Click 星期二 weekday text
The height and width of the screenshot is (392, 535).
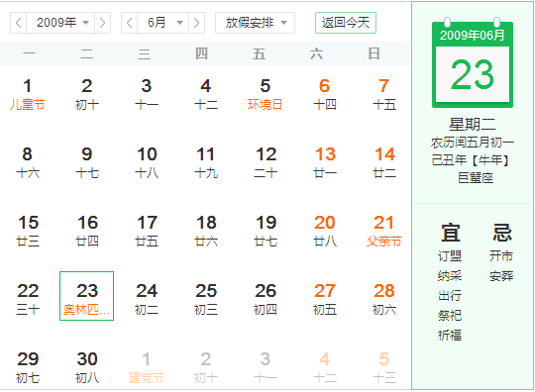(473, 124)
